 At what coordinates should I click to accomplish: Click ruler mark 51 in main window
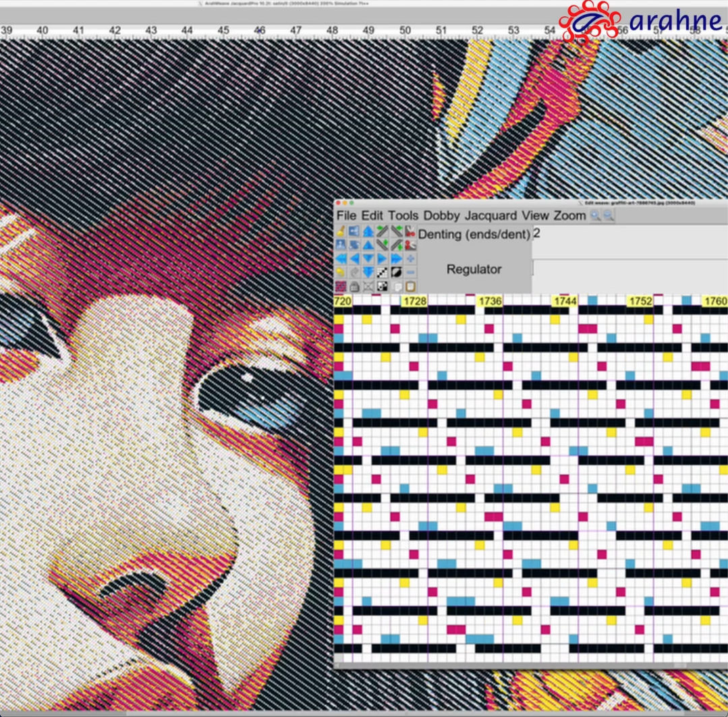click(441, 30)
